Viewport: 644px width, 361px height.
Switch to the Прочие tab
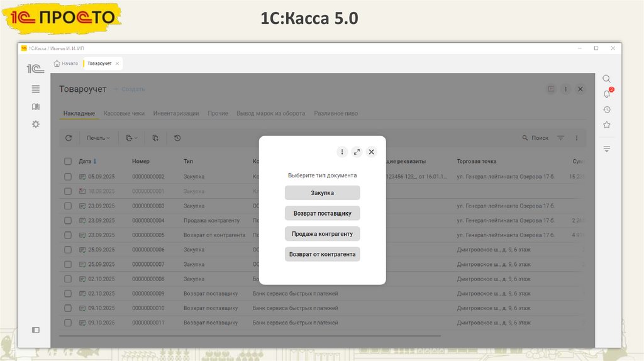218,113
